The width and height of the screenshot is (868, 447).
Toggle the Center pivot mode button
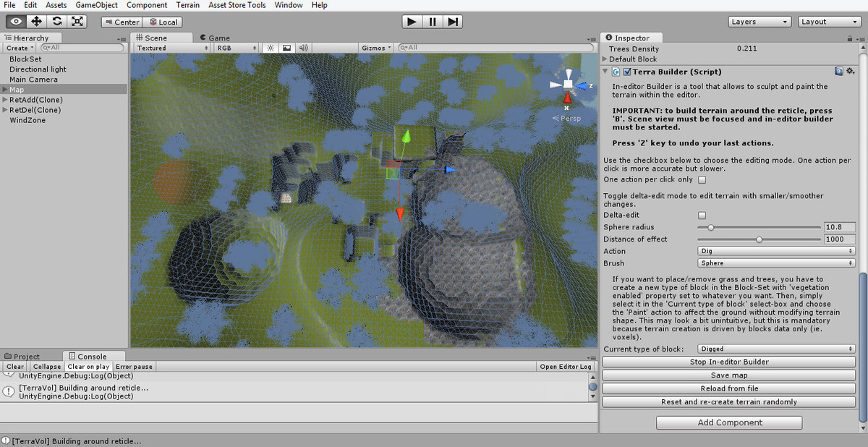click(122, 22)
